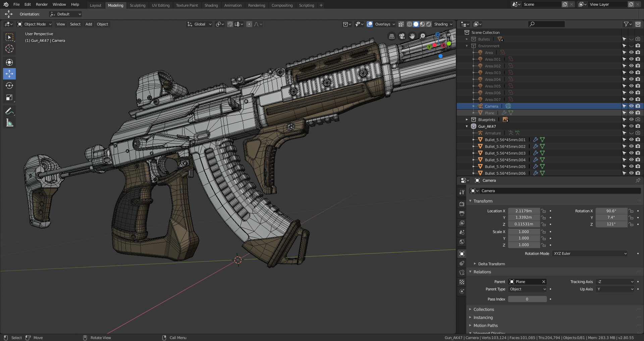Open the Tool properties tab

pyautogui.click(x=462, y=192)
